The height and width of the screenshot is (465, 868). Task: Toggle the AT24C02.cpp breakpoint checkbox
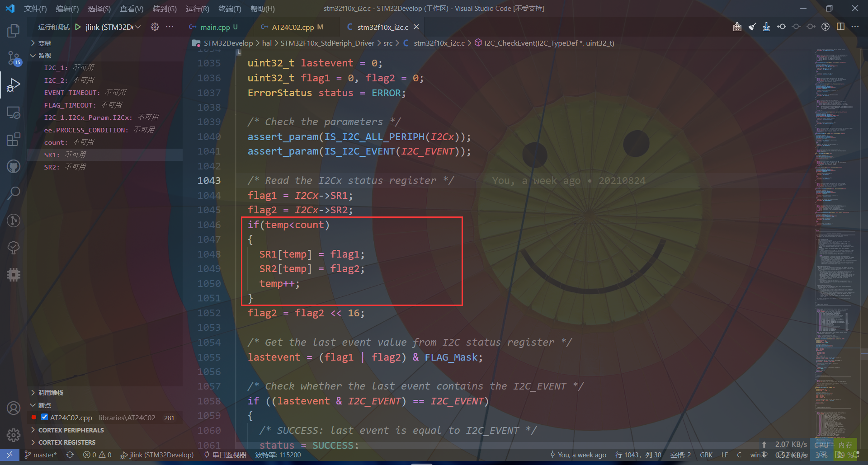(44, 417)
